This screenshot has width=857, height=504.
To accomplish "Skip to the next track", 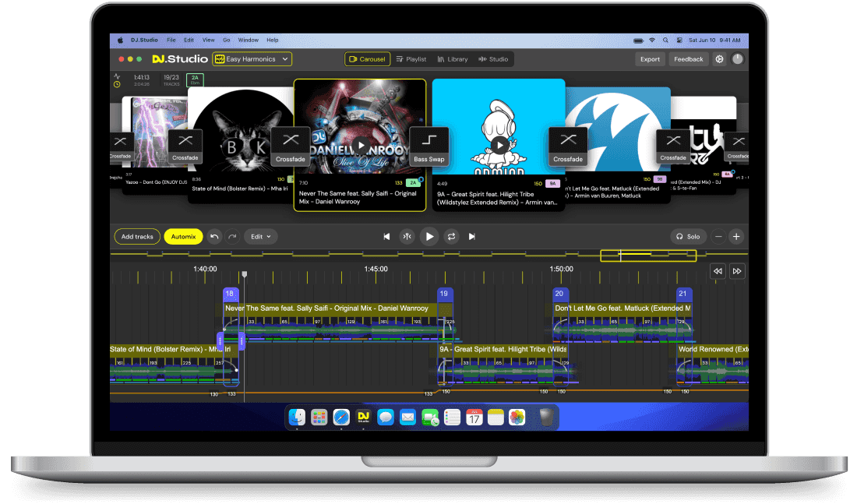I will pos(471,236).
